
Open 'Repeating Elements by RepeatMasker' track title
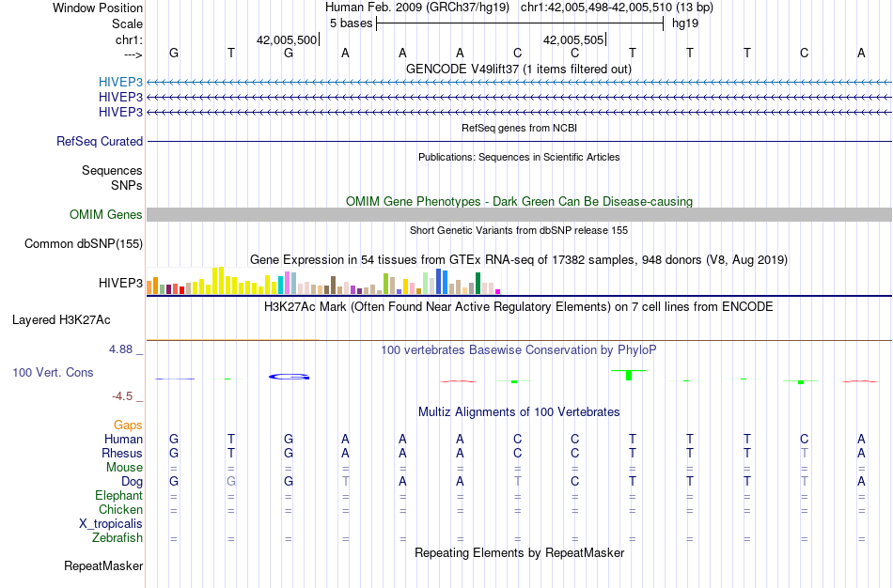click(x=520, y=552)
